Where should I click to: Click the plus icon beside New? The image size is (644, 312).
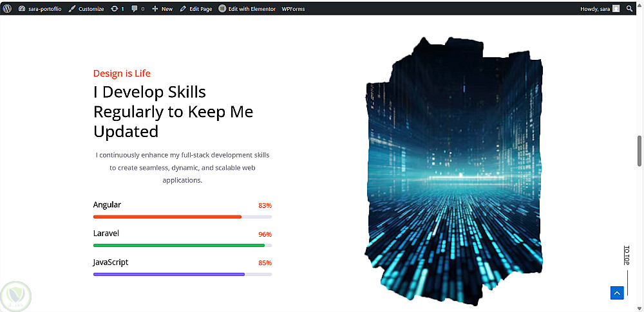pos(155,8)
